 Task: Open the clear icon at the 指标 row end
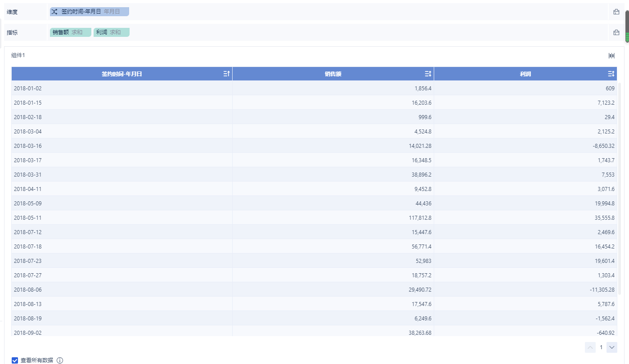click(x=616, y=32)
